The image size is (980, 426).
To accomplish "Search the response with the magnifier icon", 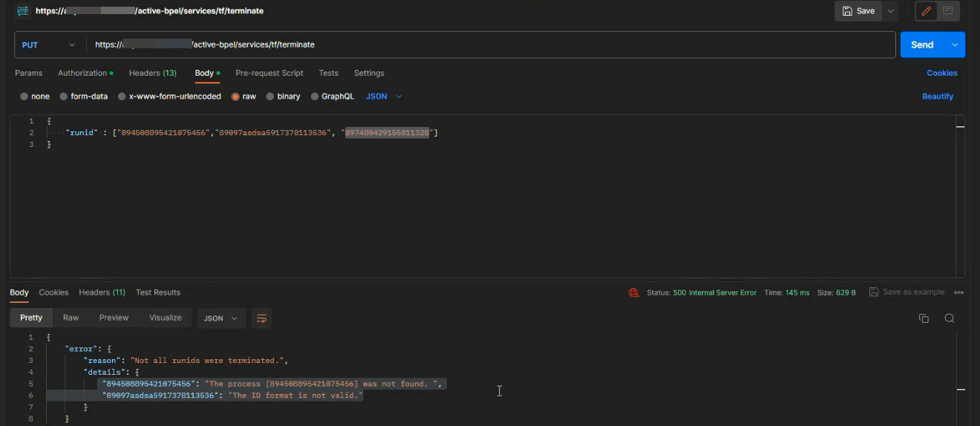I will pos(950,318).
